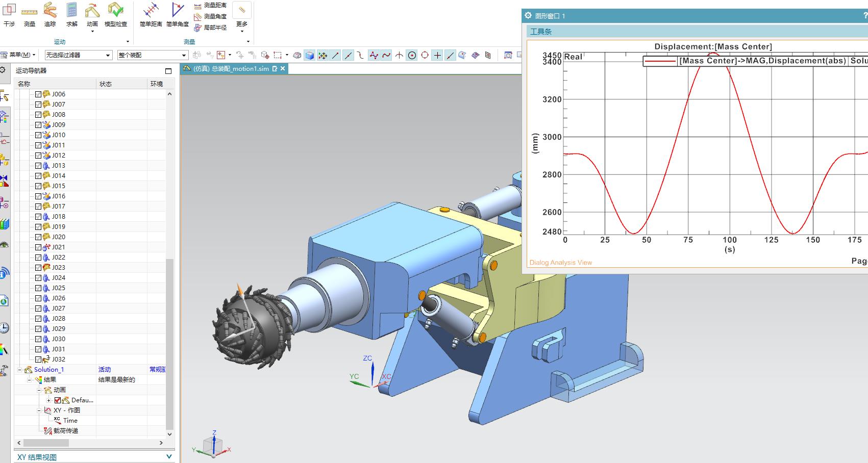The width and height of the screenshot is (868, 463).
Task: Expand the Default animation node
Action: coord(49,400)
